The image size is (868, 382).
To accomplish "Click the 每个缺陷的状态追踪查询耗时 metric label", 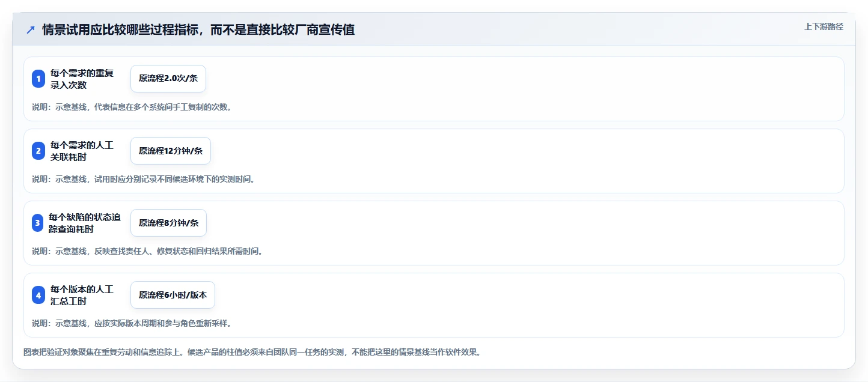I will (x=85, y=223).
